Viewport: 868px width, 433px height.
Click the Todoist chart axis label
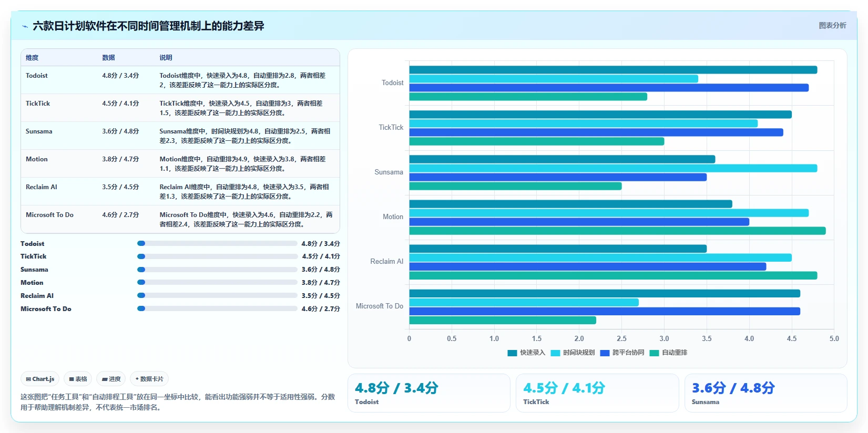pos(392,83)
